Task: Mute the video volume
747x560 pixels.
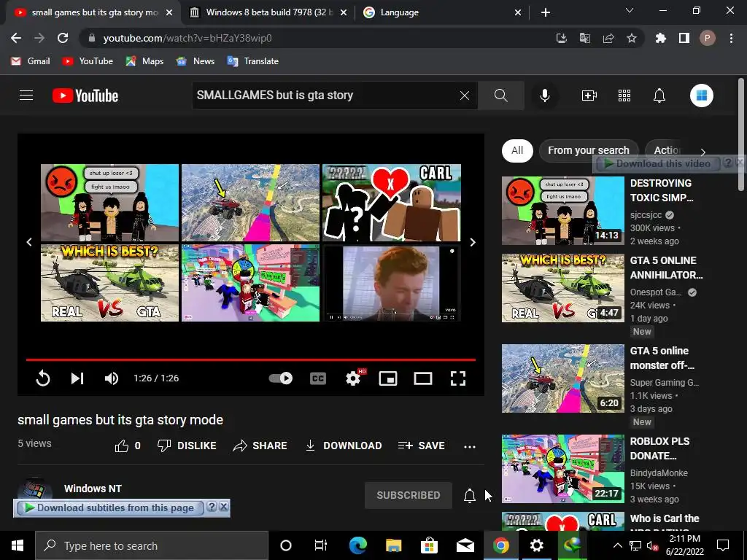Action: point(112,378)
